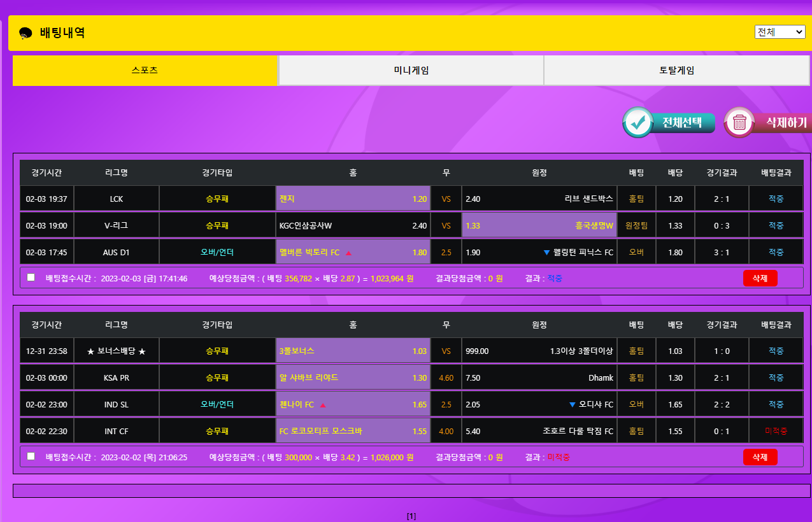The width and height of the screenshot is (812, 522).
Task: Click the FC 로코모티프 모스크바 odds cell
Action: (353, 432)
